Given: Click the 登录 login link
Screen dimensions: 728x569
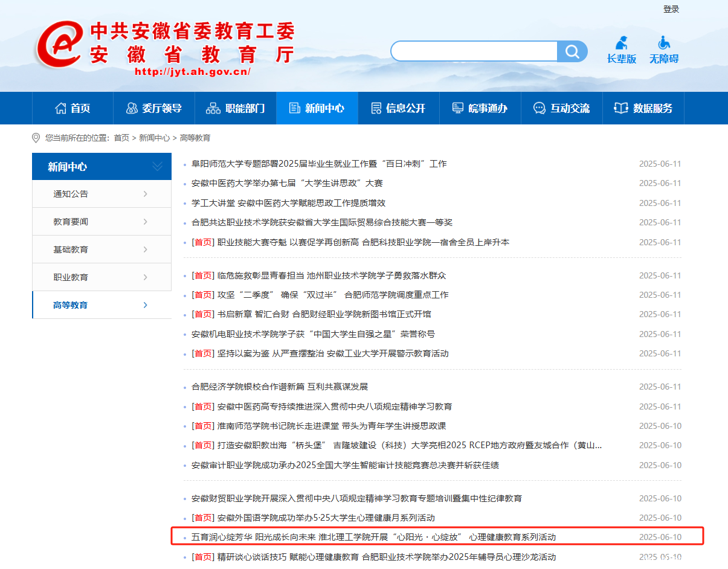Looking at the screenshot, I should click(671, 9).
